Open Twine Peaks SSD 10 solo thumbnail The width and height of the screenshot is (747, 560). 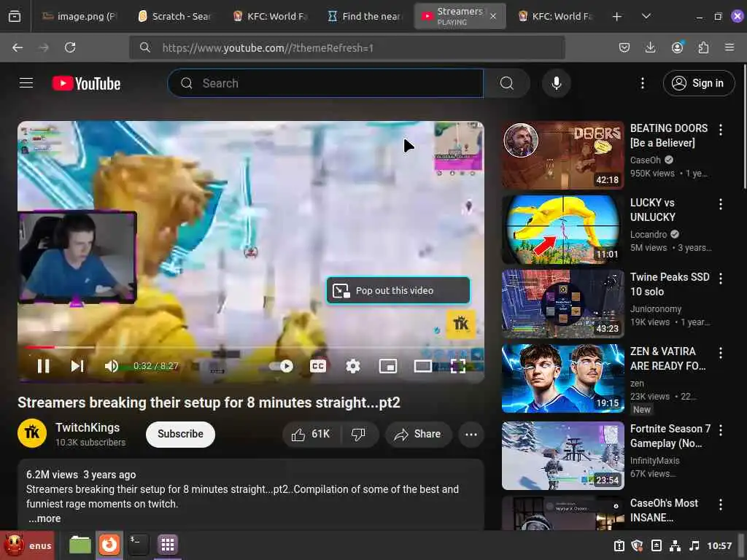[562, 304]
